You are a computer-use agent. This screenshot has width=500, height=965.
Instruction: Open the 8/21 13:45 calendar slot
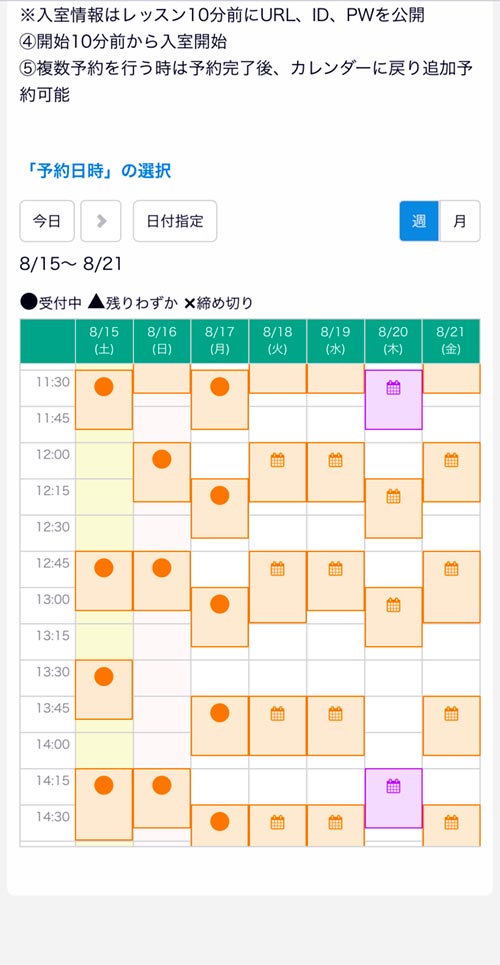point(451,726)
